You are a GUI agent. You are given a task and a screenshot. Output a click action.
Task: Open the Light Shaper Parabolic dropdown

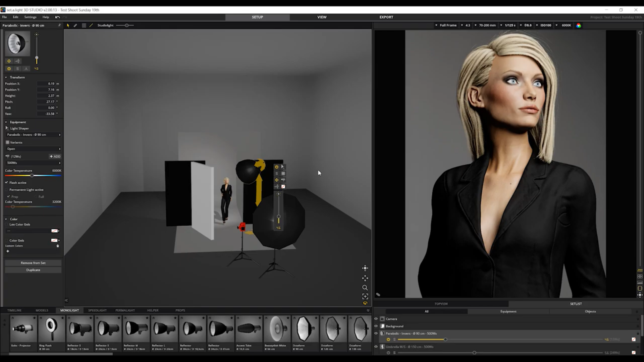pos(33,135)
